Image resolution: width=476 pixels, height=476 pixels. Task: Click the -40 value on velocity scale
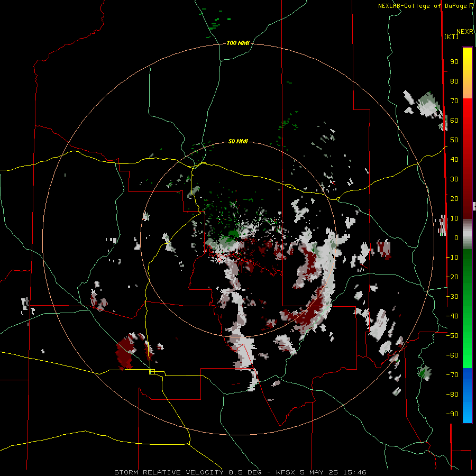pos(452,316)
